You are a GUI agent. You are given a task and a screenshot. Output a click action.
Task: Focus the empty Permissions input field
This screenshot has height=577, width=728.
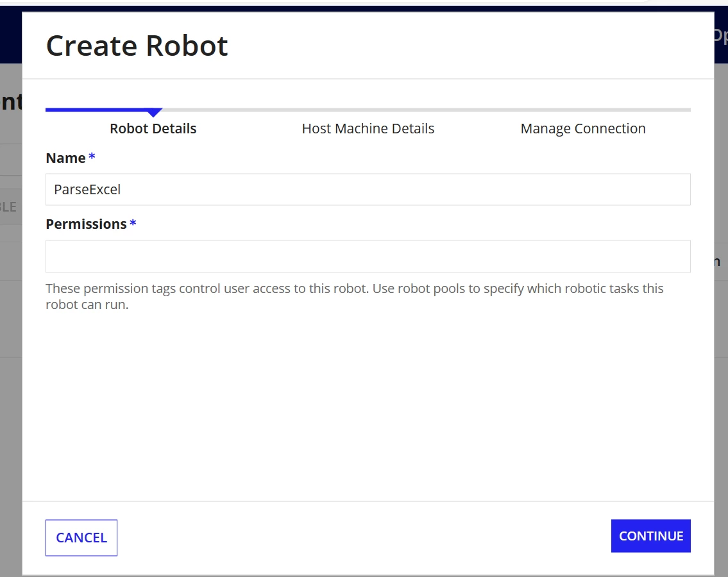[x=368, y=256]
